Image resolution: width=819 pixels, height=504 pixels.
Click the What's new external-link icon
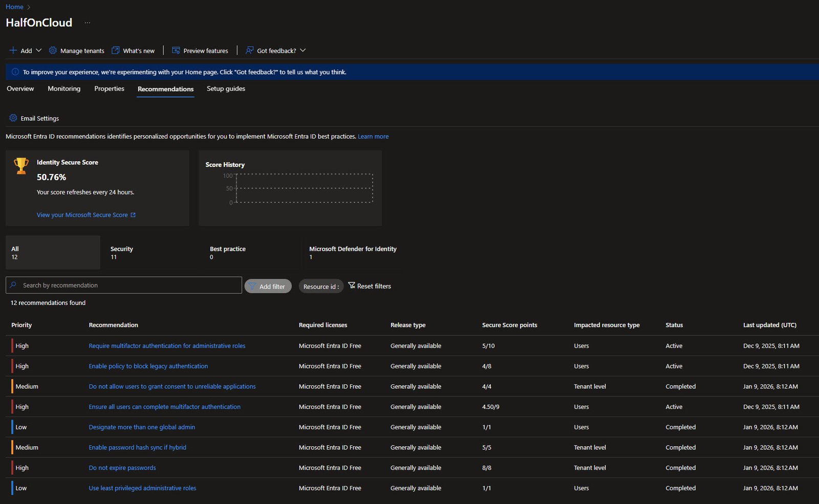click(116, 50)
